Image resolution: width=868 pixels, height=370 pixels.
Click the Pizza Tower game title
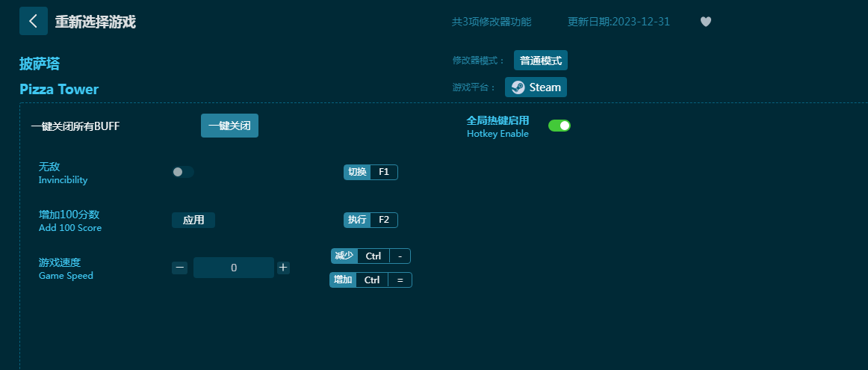(x=59, y=89)
